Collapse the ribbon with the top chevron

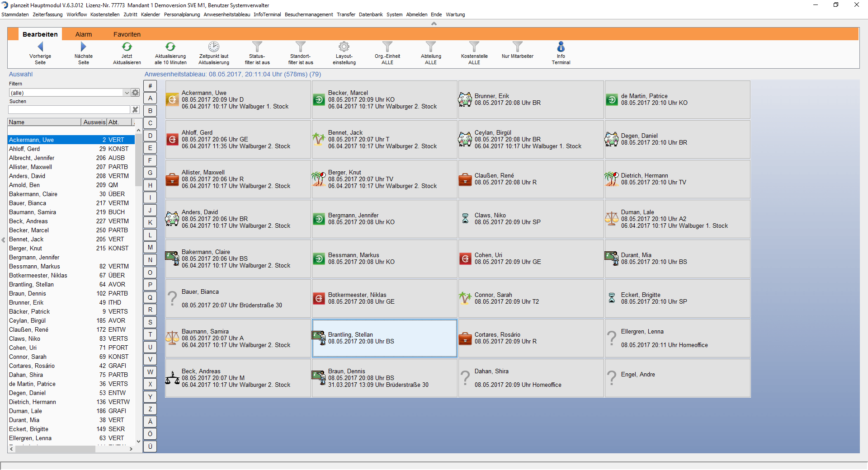click(434, 23)
